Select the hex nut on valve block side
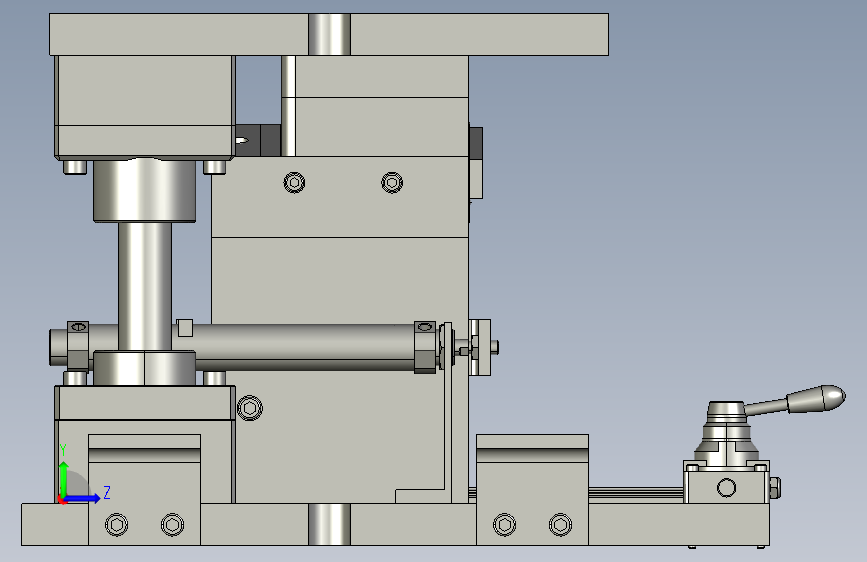Viewport: 867px width, 562px height. [775, 488]
